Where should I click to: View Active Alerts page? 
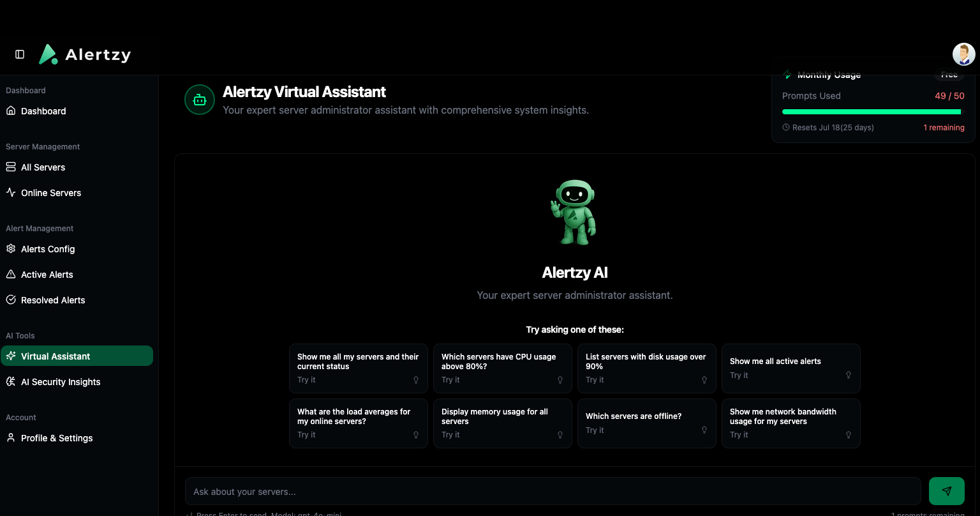(77, 275)
